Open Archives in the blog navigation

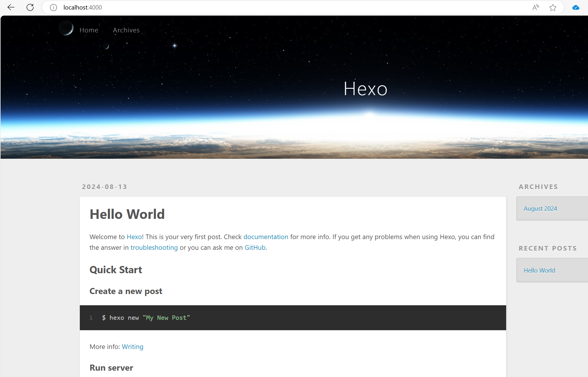tap(126, 30)
